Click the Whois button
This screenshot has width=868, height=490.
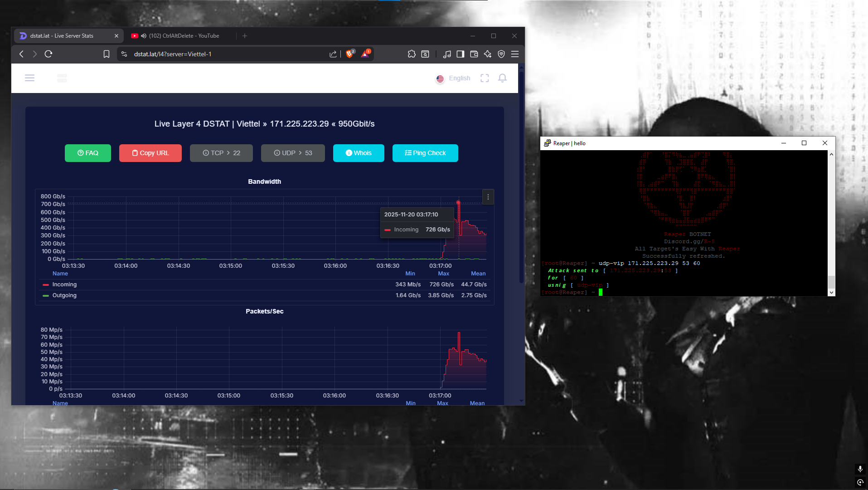(x=359, y=153)
